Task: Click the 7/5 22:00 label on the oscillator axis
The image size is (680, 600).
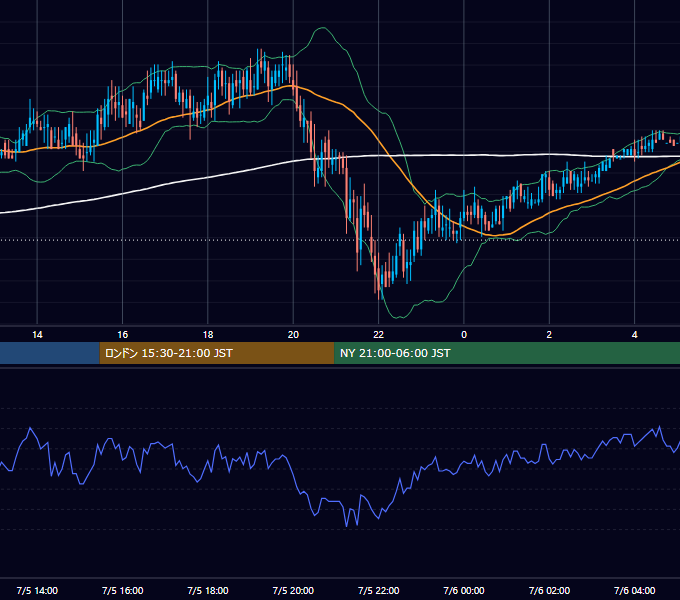Action: pos(379,590)
